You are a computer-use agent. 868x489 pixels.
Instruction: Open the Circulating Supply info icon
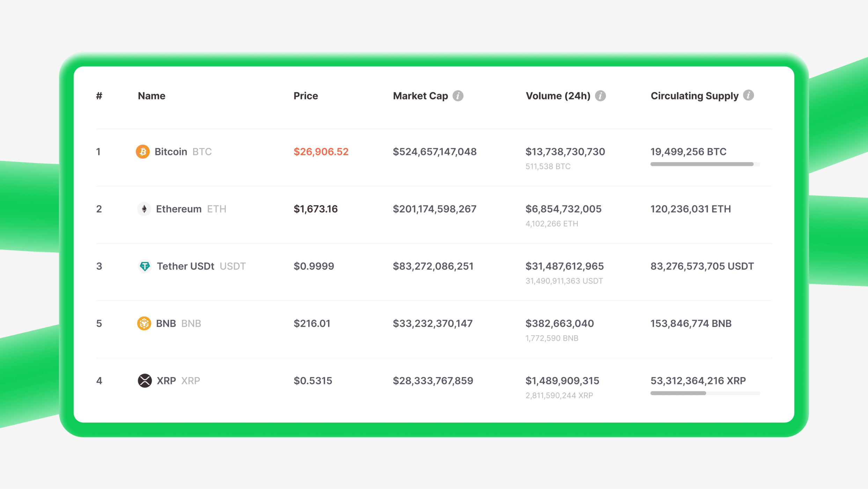748,95
